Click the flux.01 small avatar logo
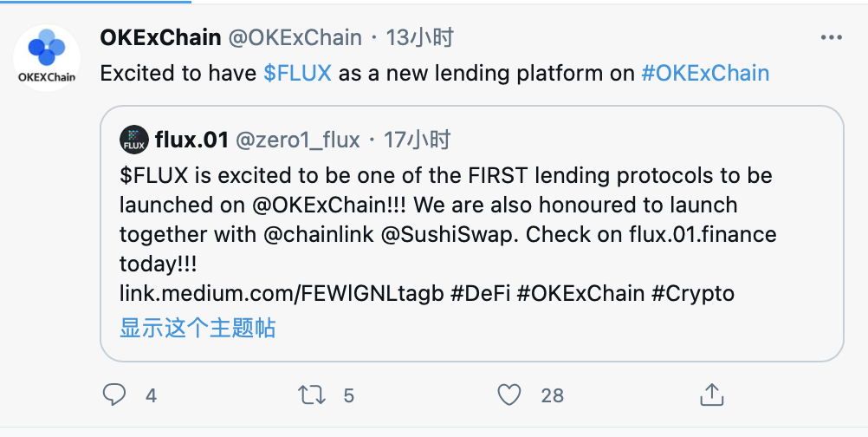This screenshot has width=868, height=437. pos(134,139)
